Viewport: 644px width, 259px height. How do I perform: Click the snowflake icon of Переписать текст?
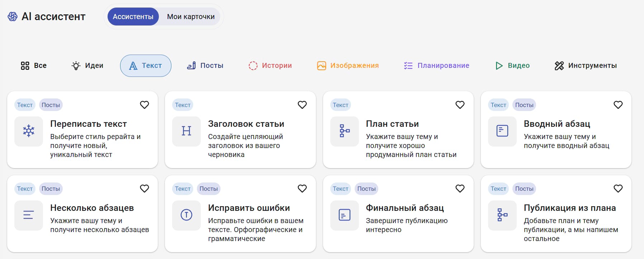pyautogui.click(x=29, y=131)
